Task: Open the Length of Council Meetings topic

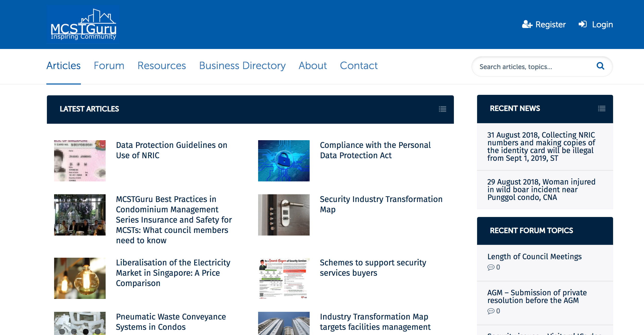Action: (x=534, y=257)
